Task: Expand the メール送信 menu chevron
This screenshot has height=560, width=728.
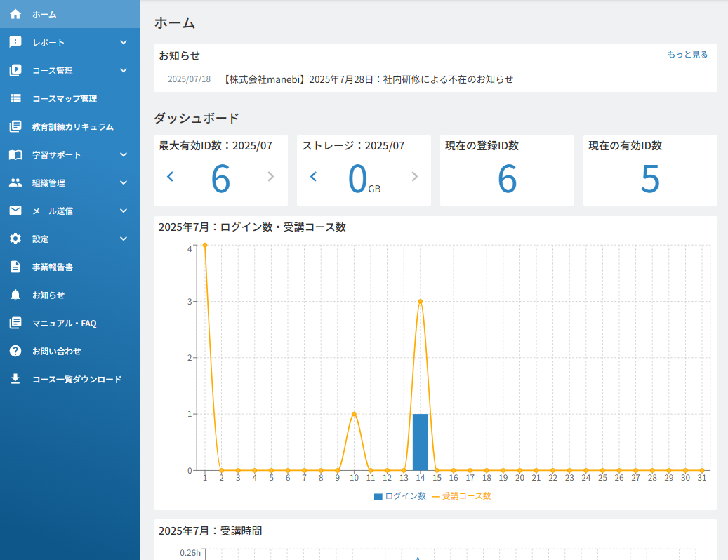Action: click(x=124, y=211)
